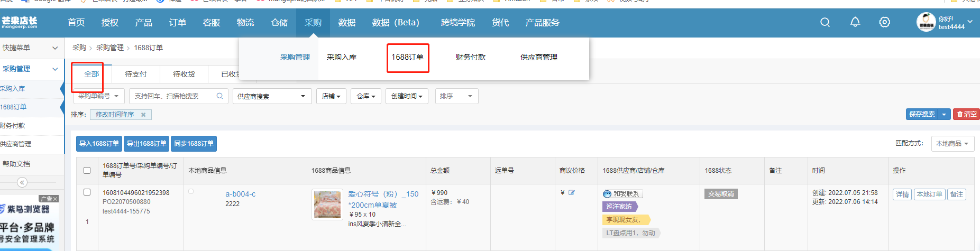
Task: Open the 排序 dropdown
Action: pyautogui.click(x=457, y=96)
